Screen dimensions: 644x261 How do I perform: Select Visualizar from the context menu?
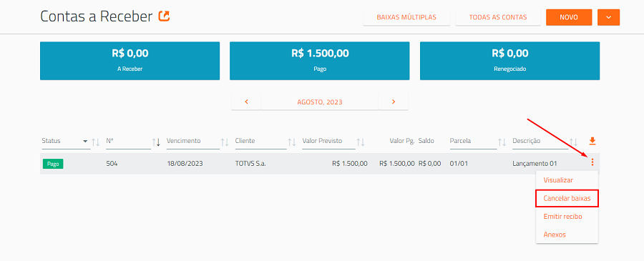tap(558, 179)
